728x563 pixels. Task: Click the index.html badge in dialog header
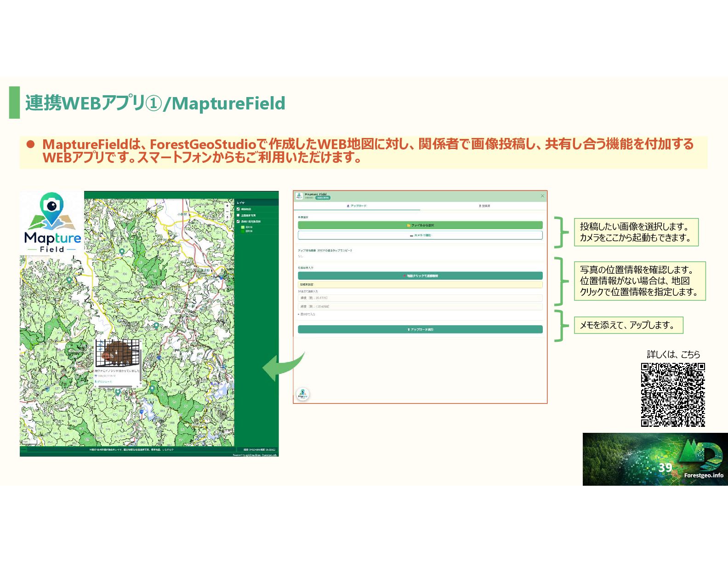coord(323,198)
